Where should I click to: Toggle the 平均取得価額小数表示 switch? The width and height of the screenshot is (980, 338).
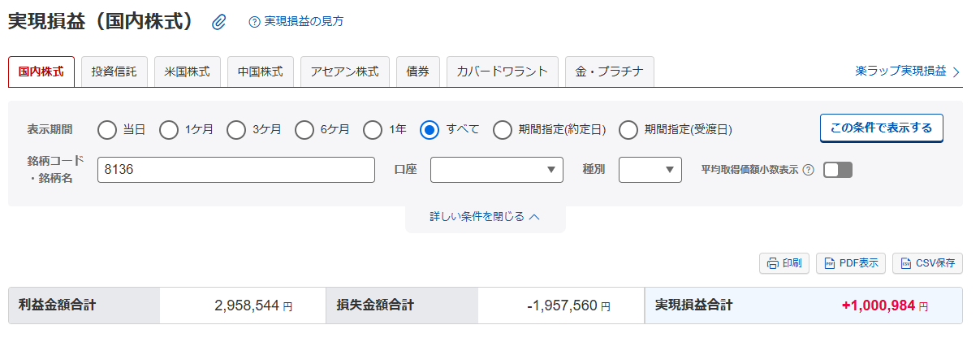coord(837,170)
